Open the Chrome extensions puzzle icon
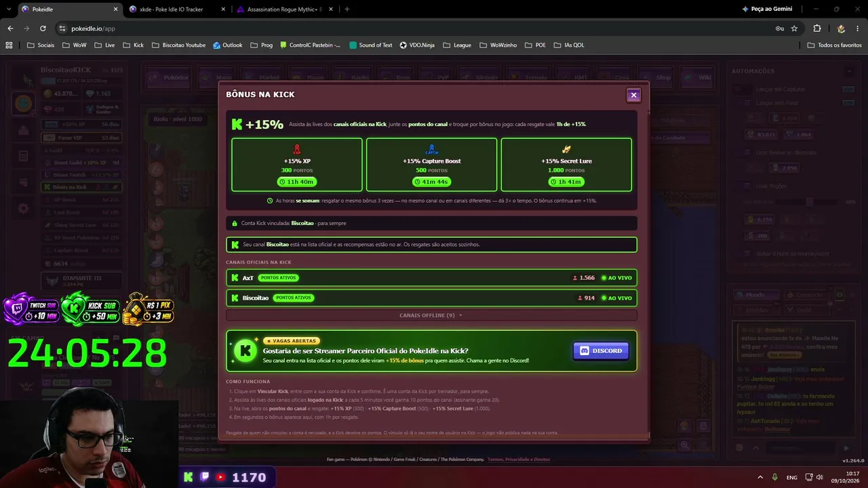The width and height of the screenshot is (868, 488). click(817, 28)
